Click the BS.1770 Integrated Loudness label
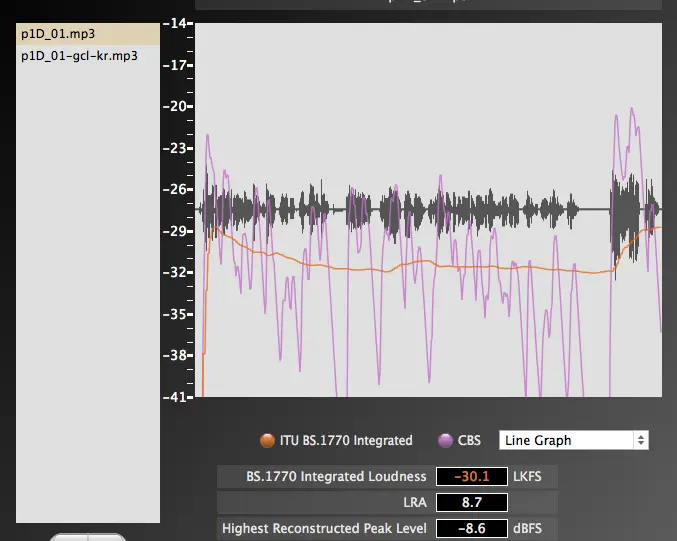The height and width of the screenshot is (541, 677). (x=336, y=477)
